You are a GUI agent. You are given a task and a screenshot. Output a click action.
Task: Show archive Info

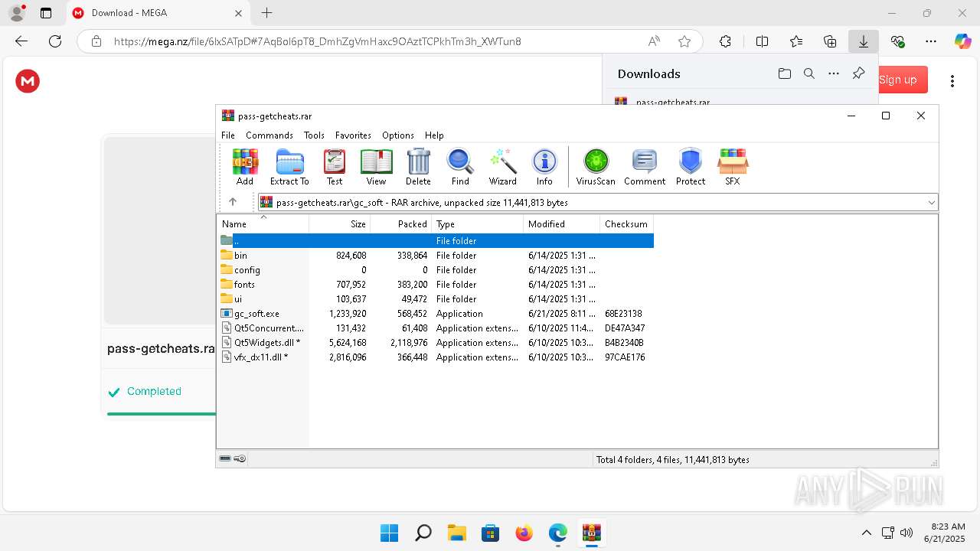click(x=544, y=167)
